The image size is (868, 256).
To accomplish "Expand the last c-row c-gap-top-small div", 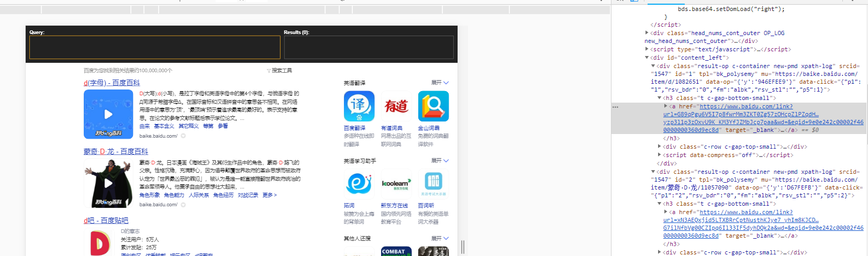I will 660,252.
